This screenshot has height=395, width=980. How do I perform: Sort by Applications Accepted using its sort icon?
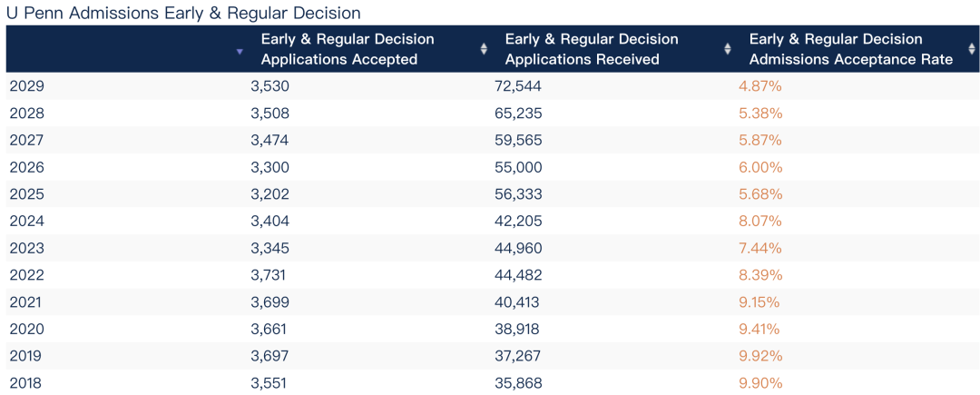[x=484, y=49]
